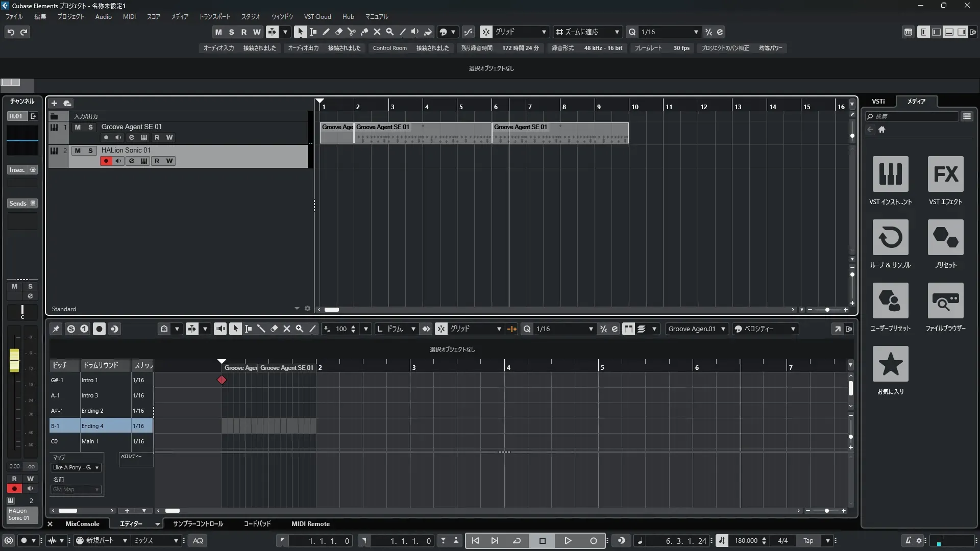Solo the HALion Sonic 01 track
Viewport: 980px width, 551px height.
tap(90, 151)
